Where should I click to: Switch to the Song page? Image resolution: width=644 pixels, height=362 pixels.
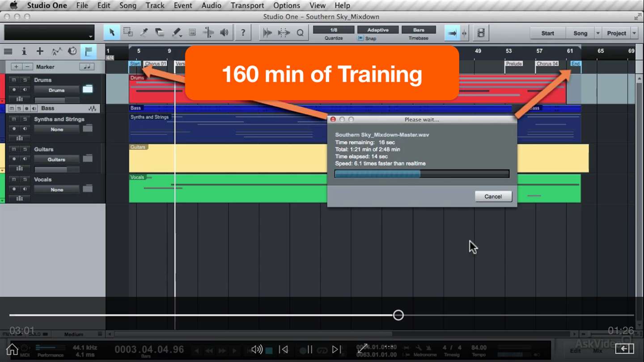coord(580,33)
